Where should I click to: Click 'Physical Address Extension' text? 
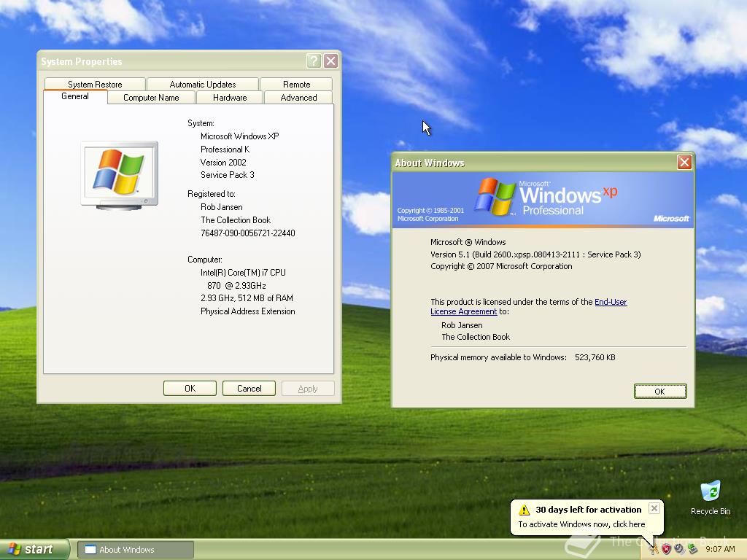pyautogui.click(x=248, y=311)
